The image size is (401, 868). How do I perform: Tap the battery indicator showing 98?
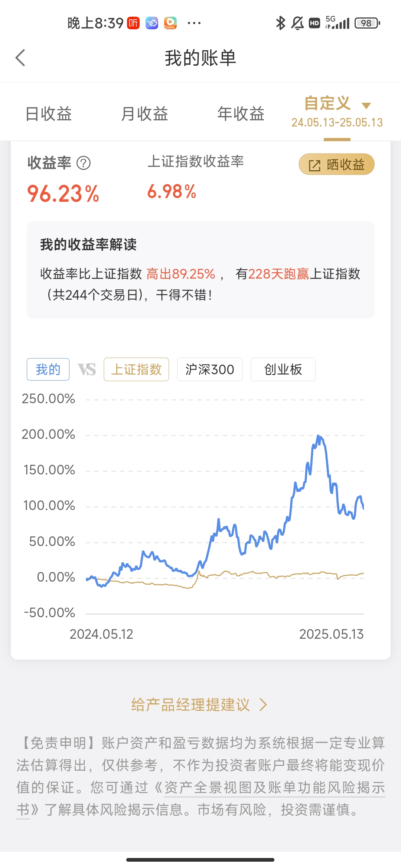click(367, 23)
